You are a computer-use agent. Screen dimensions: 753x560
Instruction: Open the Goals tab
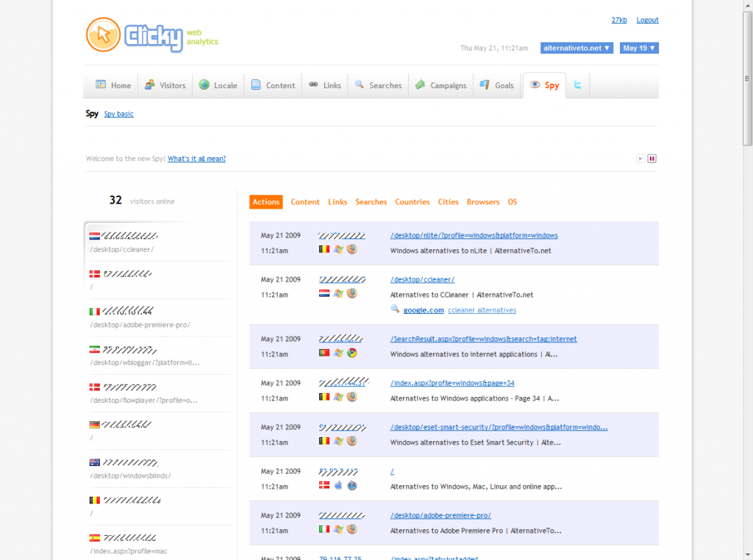(x=497, y=85)
